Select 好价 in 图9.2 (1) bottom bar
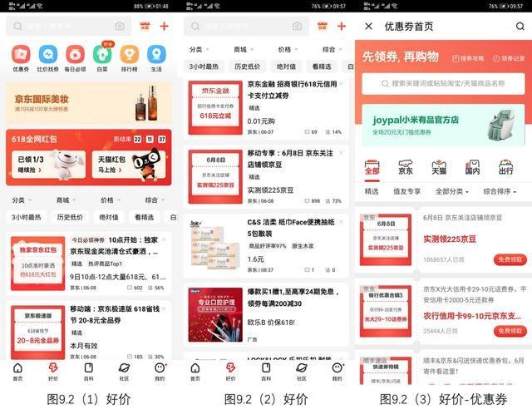The height and width of the screenshot is (414, 532). tap(53, 372)
